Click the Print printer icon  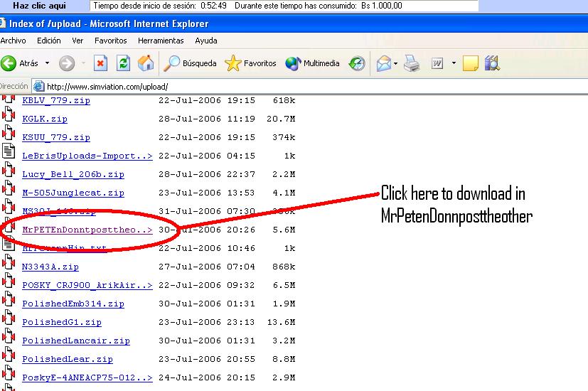click(412, 63)
